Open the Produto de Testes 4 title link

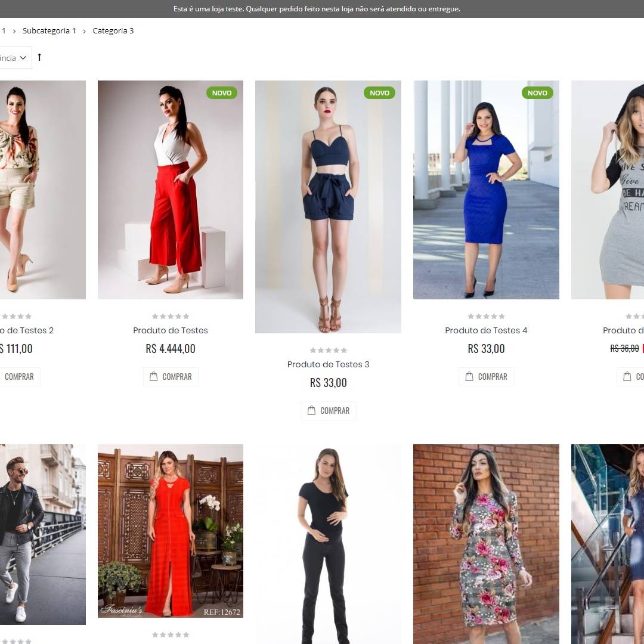pyautogui.click(x=486, y=330)
